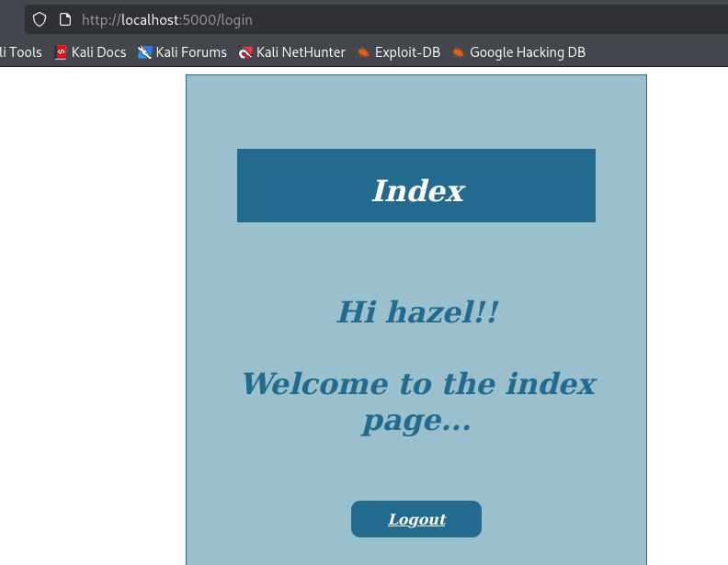Image resolution: width=728 pixels, height=565 pixels.
Task: Click the blue Kali Forums bookmark icon
Action: pos(144,52)
